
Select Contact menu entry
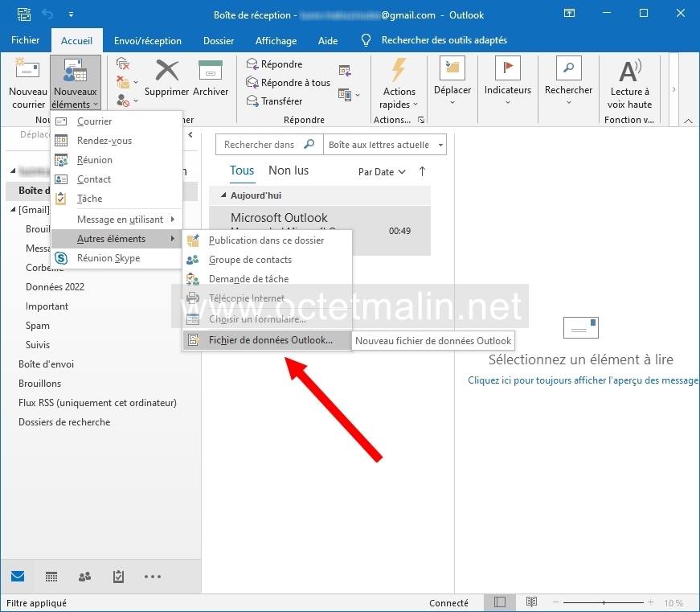coord(117,179)
